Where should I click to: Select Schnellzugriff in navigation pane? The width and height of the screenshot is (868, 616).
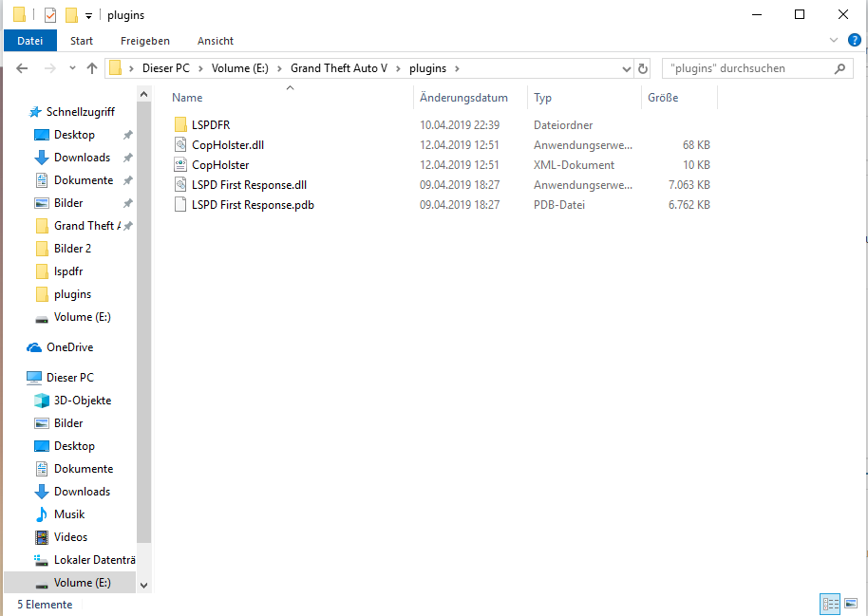81,112
